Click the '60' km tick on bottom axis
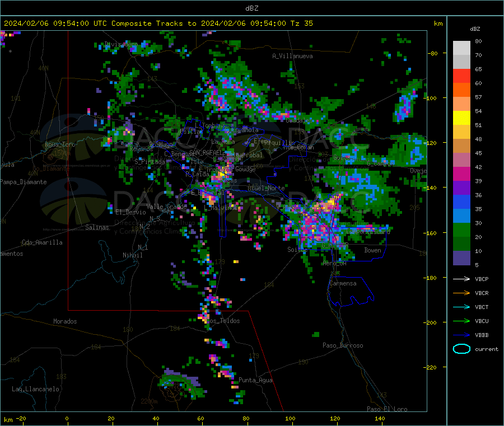This screenshot has width=504, height=426. pos(200,418)
